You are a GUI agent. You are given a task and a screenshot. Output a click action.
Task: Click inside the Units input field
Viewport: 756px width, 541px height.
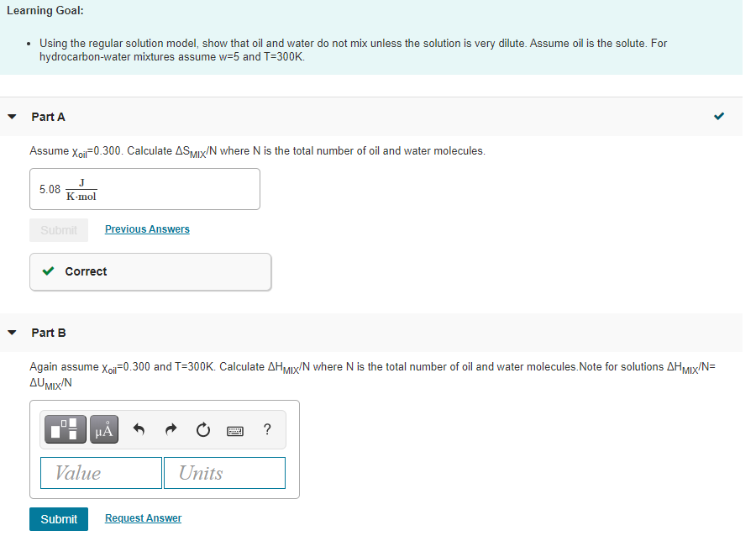tap(224, 472)
